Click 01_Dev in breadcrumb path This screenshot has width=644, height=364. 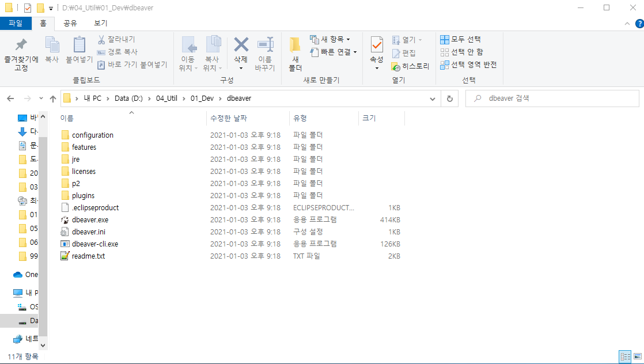click(x=202, y=98)
